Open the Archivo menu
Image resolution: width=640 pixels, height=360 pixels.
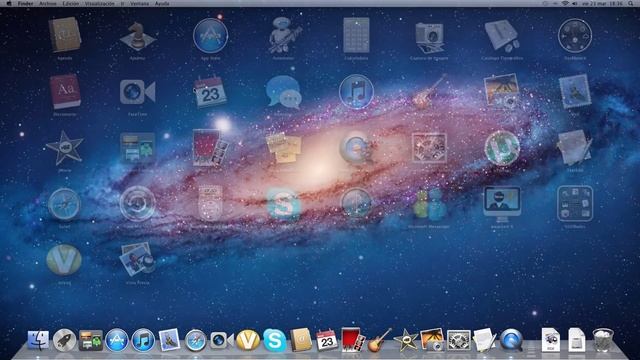click(48, 3)
